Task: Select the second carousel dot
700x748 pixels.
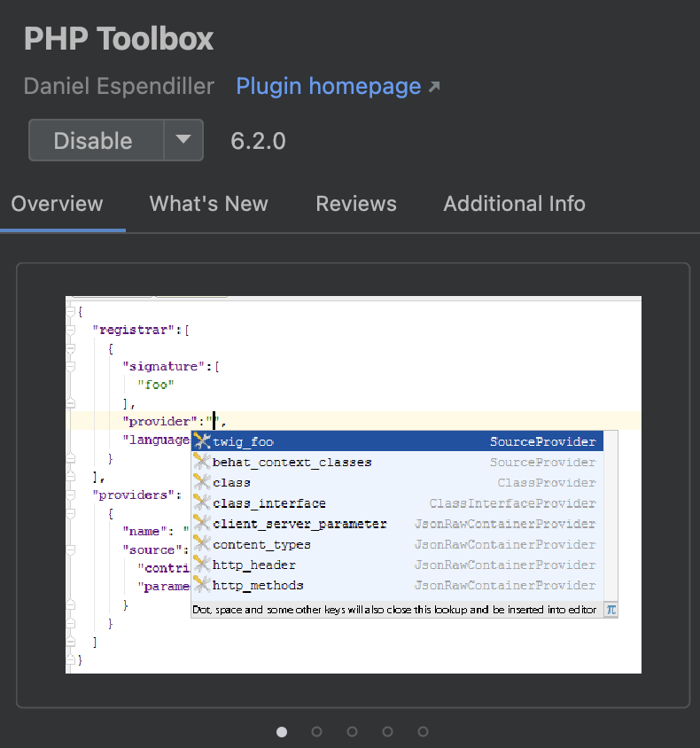Action: point(317,732)
